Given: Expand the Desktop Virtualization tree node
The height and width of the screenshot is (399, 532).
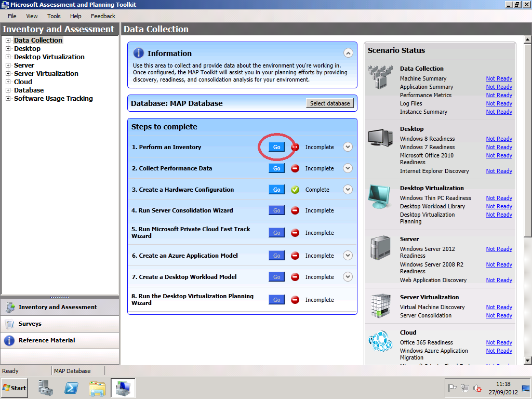Looking at the screenshot, I should pos(8,57).
